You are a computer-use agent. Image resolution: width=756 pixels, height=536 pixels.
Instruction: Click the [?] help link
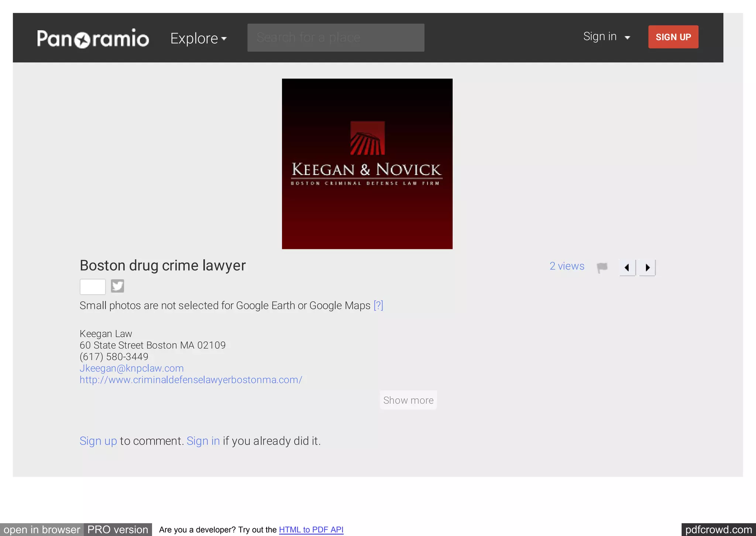tap(378, 305)
